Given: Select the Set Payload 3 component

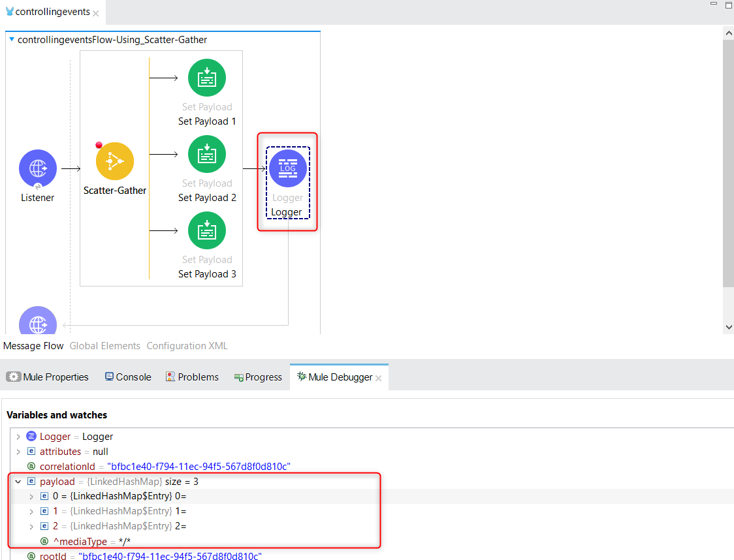Looking at the screenshot, I should click(206, 230).
